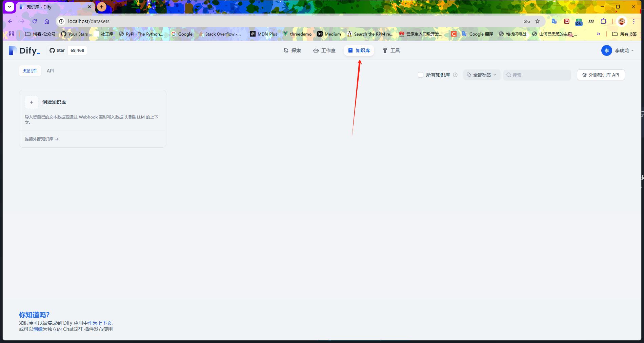Switch to the 知识库 sub-tab

pos(30,71)
